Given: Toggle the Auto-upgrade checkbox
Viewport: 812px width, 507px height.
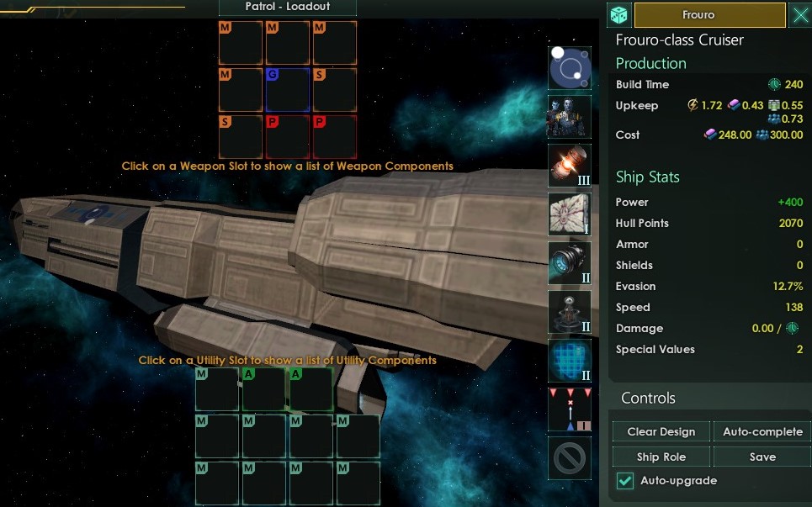Looking at the screenshot, I should [625, 481].
